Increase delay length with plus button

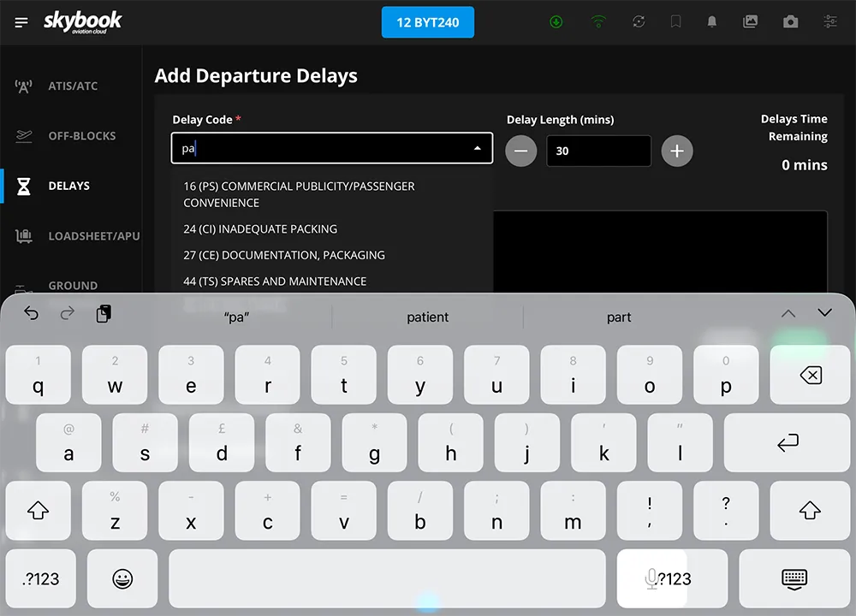coord(676,151)
